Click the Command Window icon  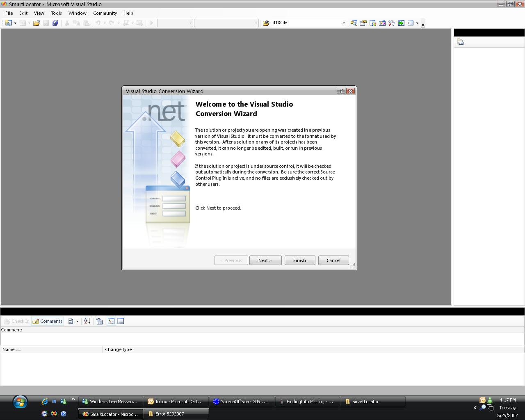point(411,23)
